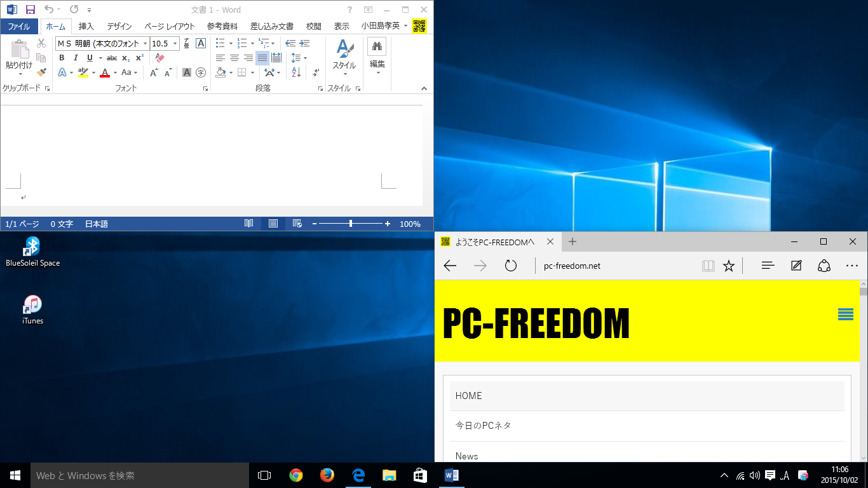
Task: Click the Format Painter brush icon
Action: click(x=41, y=72)
